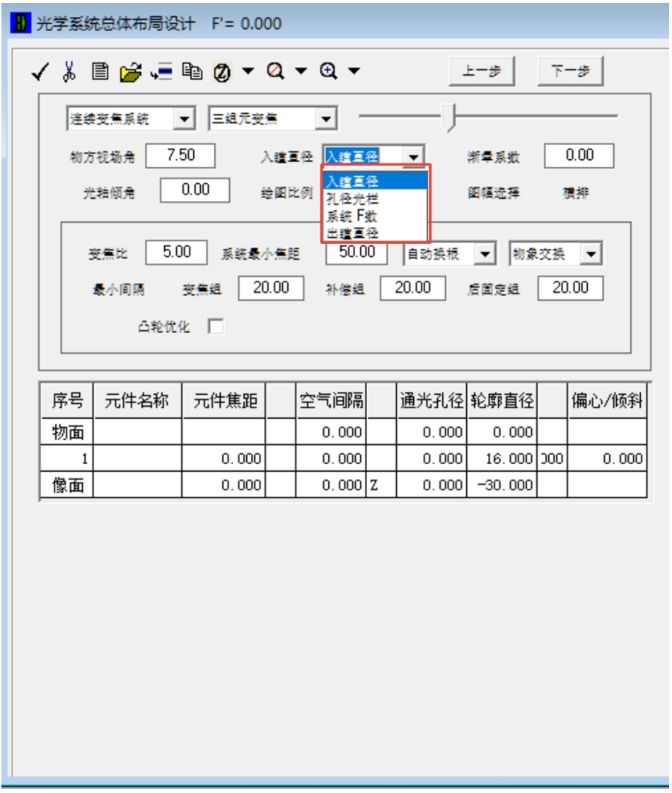Click the 变焦比 input field showing 5.00
The image size is (672, 793).
tap(176, 252)
